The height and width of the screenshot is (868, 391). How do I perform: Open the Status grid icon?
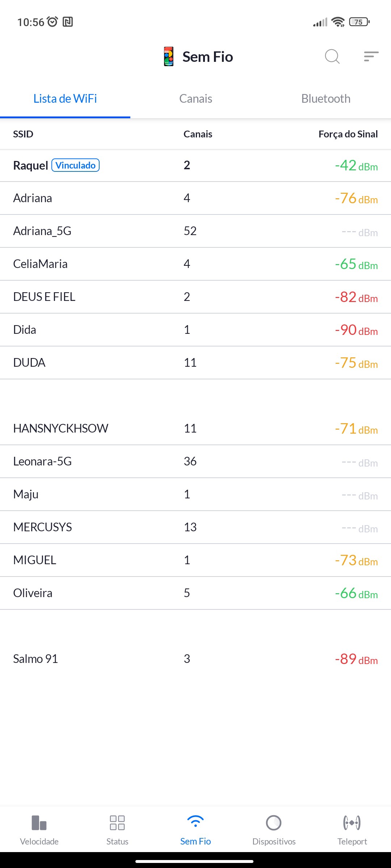coord(117,823)
